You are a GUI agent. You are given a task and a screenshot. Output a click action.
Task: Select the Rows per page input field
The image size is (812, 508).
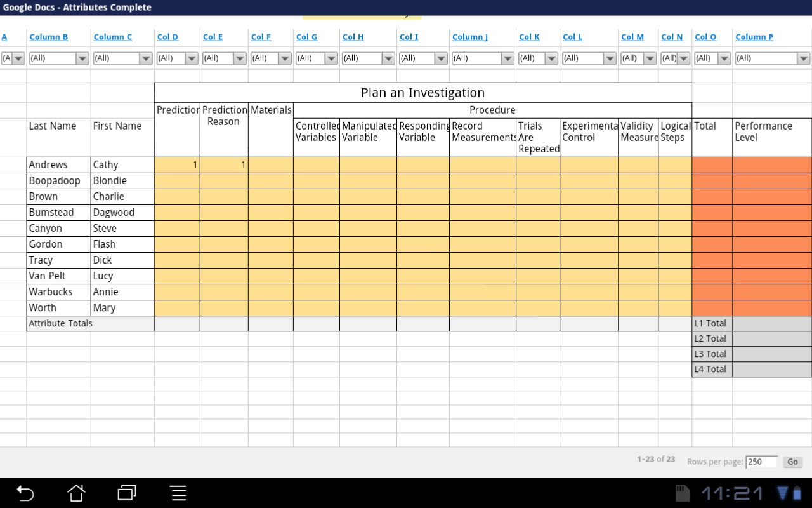761,462
